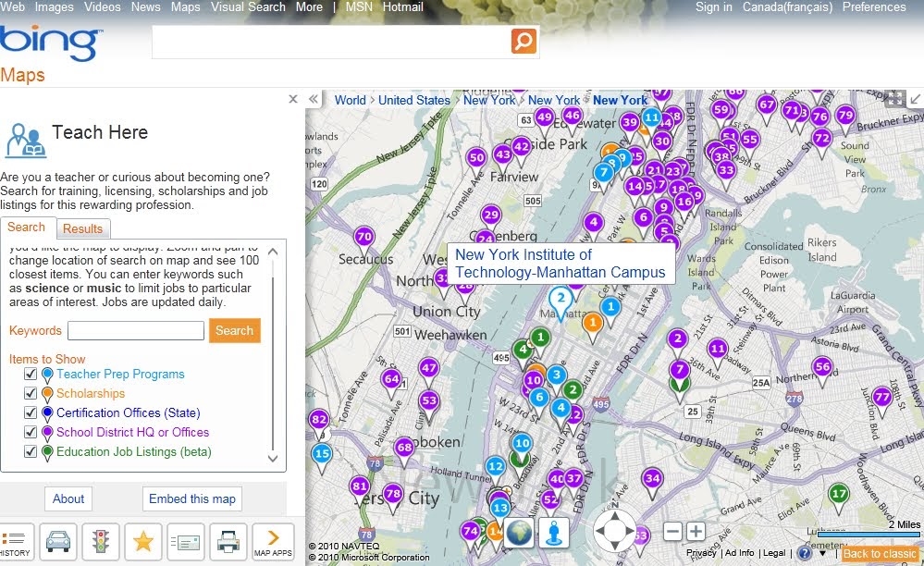Share the map via the email icon
Screen dimensions: 924x566
click(186, 541)
